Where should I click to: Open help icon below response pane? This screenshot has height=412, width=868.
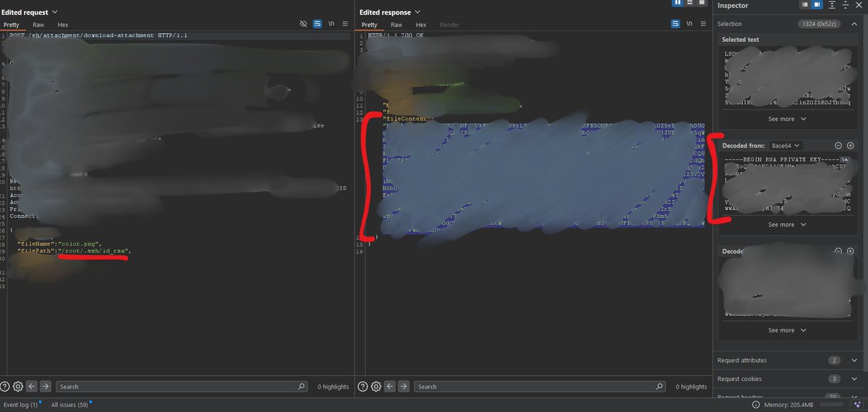pos(364,387)
